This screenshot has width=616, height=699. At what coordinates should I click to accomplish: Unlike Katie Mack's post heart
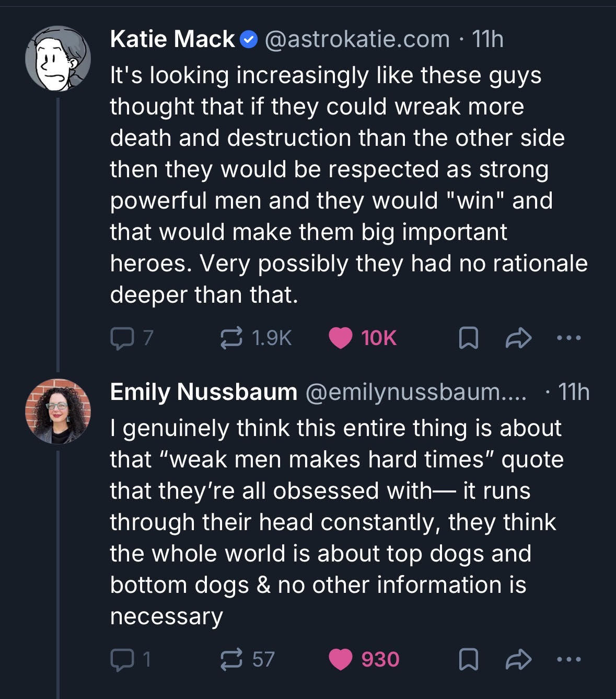point(340,338)
